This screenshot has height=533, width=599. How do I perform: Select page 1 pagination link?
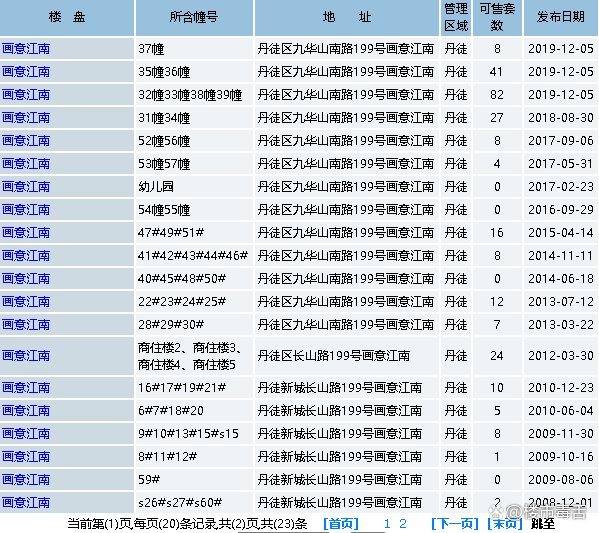tap(387, 523)
